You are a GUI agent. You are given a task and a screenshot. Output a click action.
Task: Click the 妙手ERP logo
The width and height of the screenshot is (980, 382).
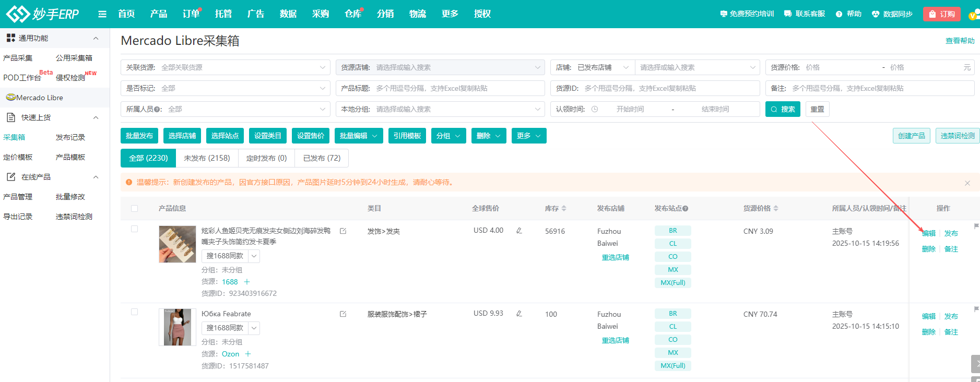42,14
